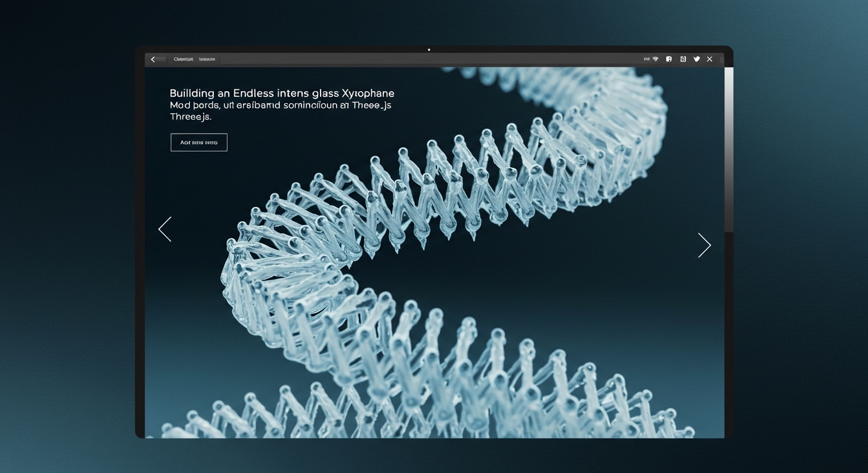Advance to next slide with right chevron
868x473 pixels.
704,245
